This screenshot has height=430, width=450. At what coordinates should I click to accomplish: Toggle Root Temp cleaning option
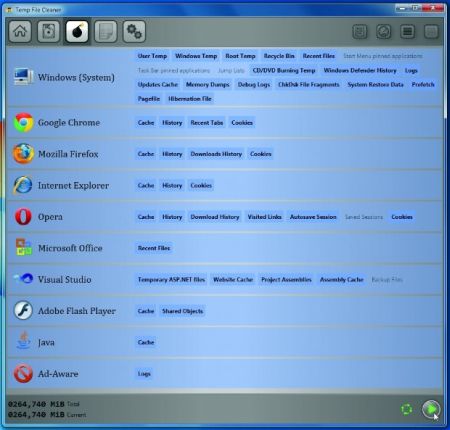click(240, 56)
